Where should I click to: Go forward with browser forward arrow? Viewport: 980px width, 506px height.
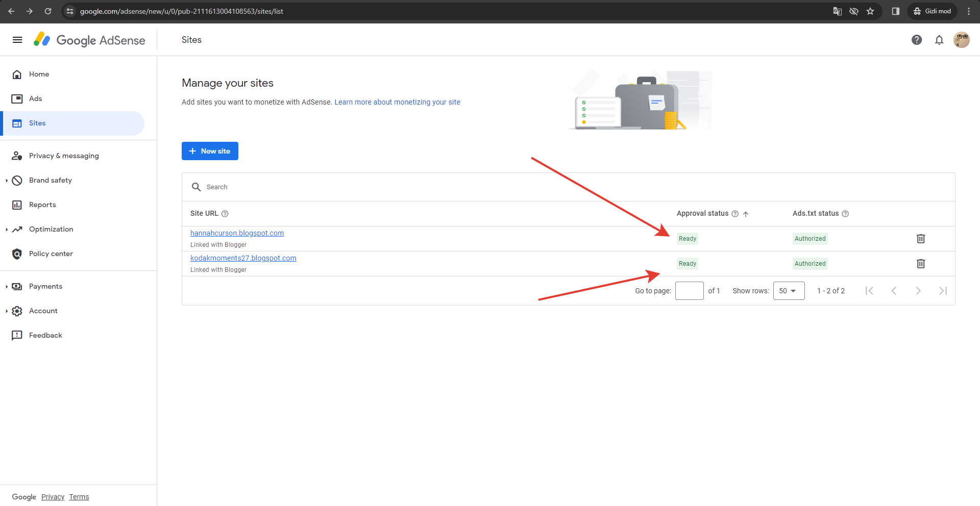click(30, 11)
